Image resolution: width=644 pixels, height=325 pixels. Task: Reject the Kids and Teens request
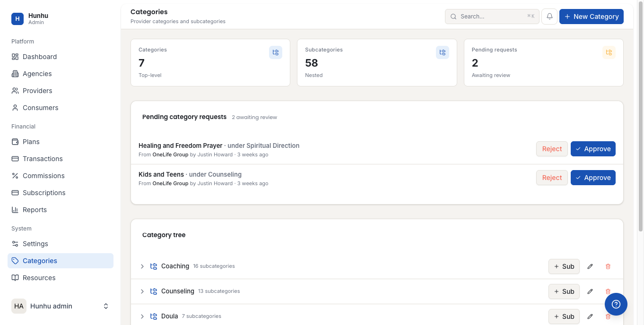click(x=552, y=178)
